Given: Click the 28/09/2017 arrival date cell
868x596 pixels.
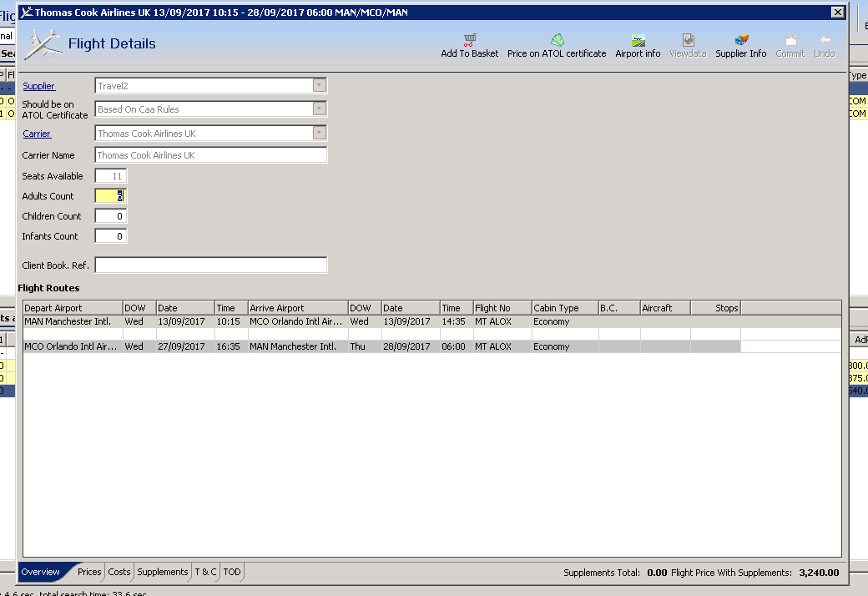Looking at the screenshot, I should click(411, 346).
